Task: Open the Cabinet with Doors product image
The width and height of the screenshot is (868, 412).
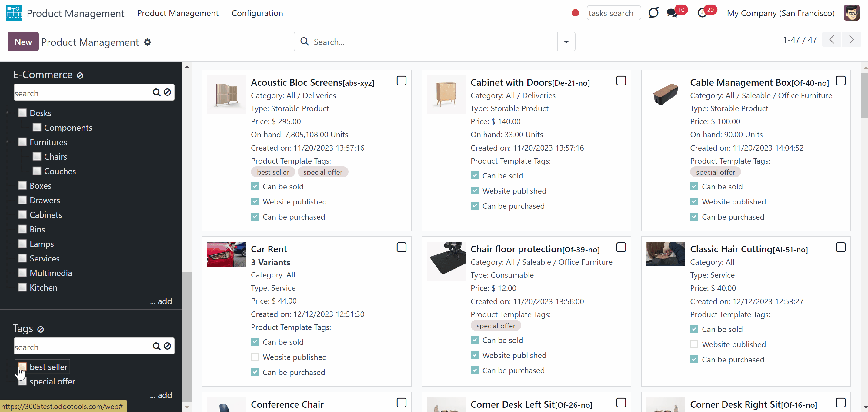Action: click(x=446, y=94)
